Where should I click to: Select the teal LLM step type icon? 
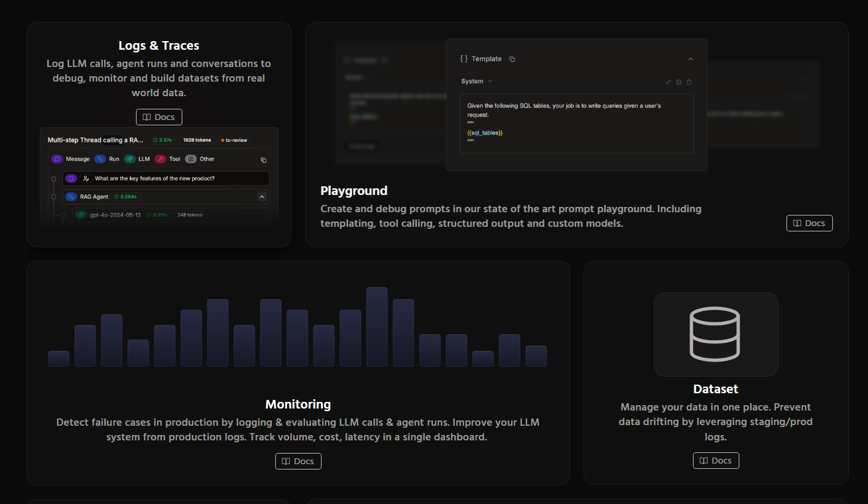129,159
